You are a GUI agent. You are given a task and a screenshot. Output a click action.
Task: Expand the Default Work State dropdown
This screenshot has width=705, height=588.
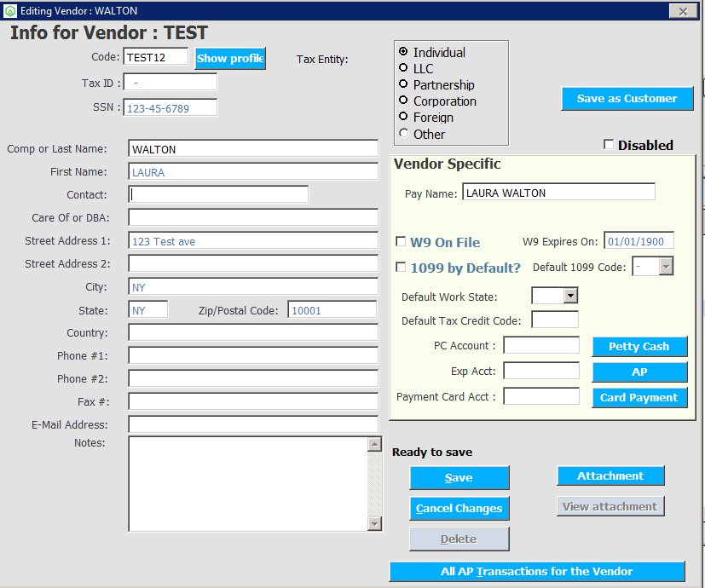[x=570, y=296]
